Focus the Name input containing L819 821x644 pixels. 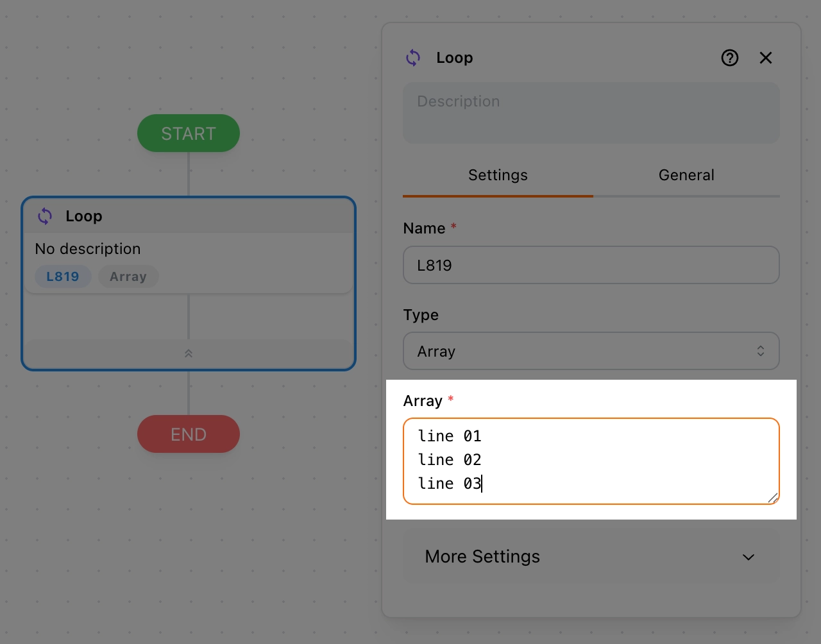click(590, 265)
